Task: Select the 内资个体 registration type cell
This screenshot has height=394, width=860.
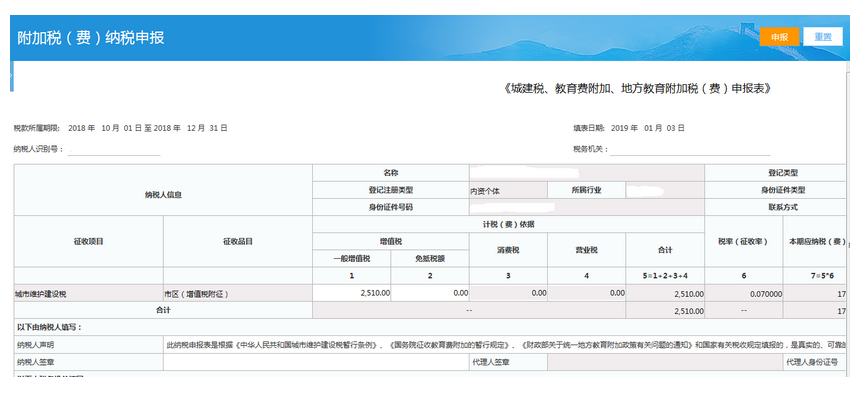Action: point(508,190)
